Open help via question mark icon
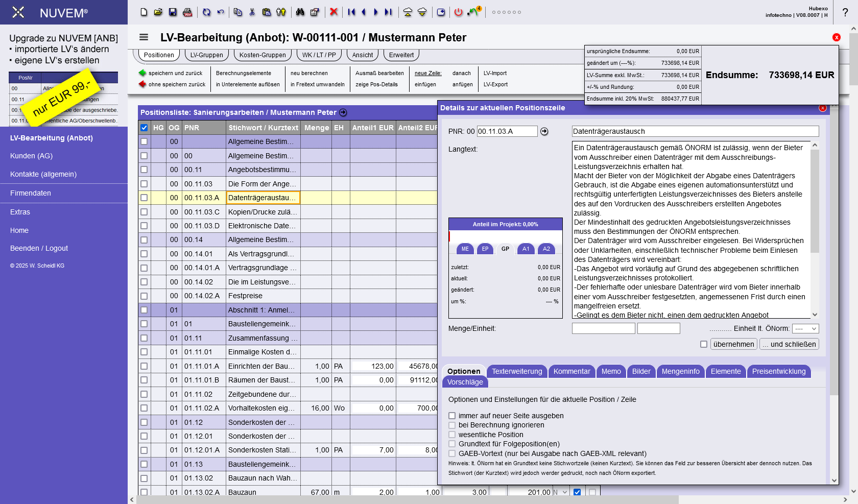The image size is (858, 504). click(x=845, y=12)
